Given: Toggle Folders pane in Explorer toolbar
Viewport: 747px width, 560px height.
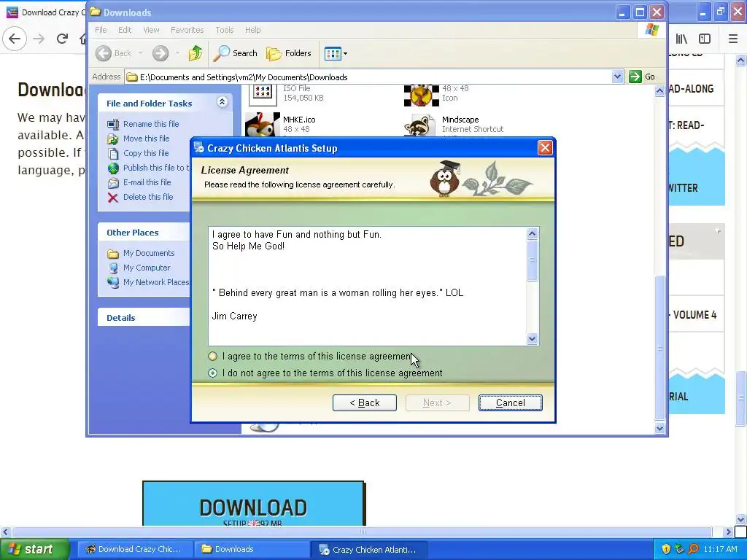Looking at the screenshot, I should 288,53.
